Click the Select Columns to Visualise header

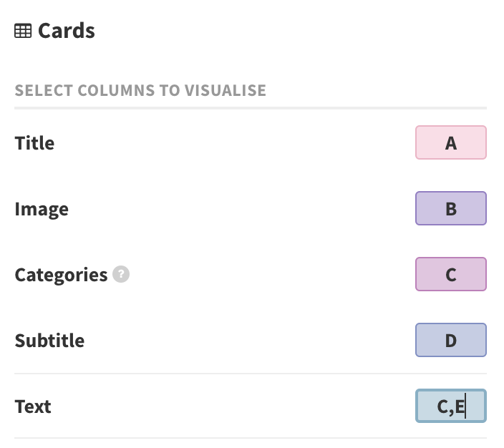pos(140,90)
